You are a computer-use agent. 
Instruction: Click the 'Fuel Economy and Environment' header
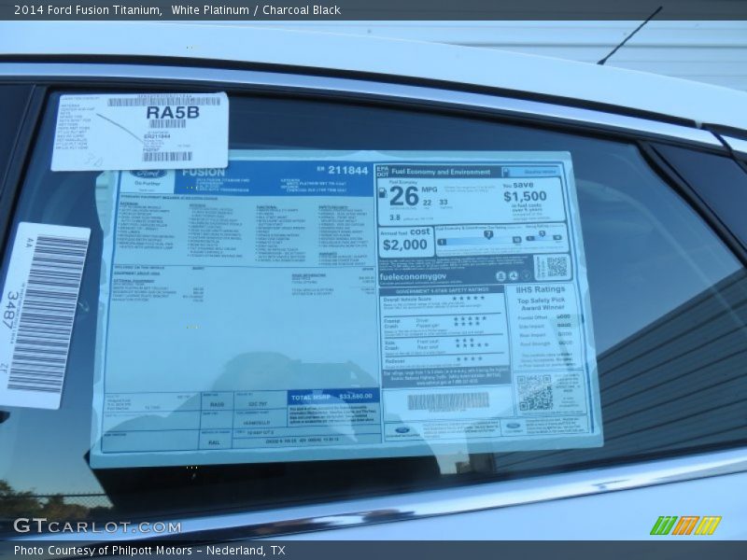(x=440, y=172)
